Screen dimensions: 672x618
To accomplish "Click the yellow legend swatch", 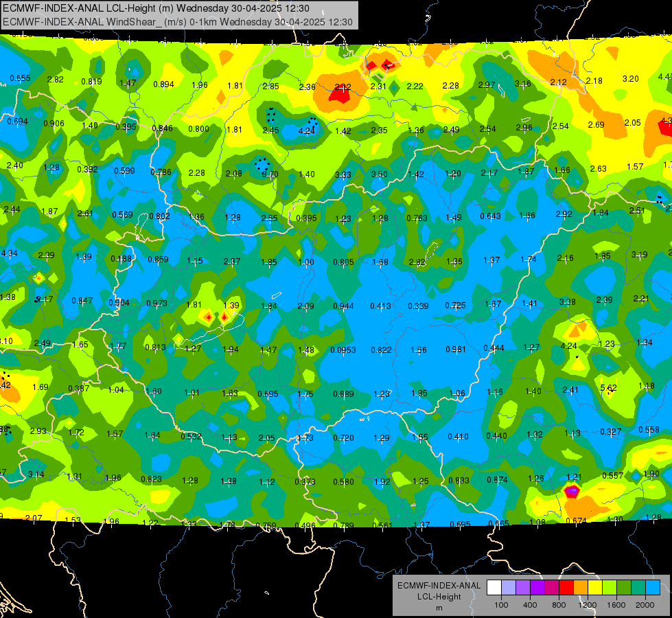I will click(x=595, y=587).
